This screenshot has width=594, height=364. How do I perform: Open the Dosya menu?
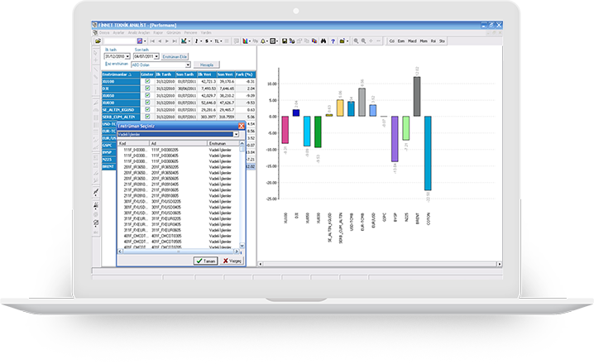click(104, 33)
